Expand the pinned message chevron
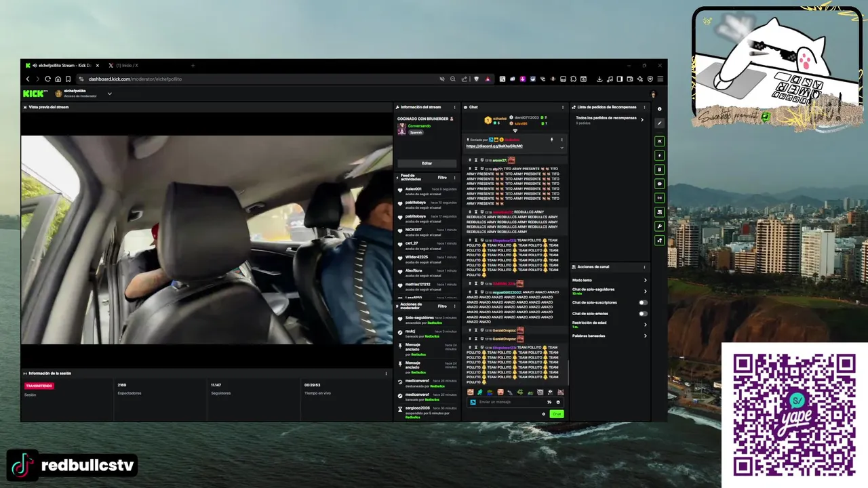The height and width of the screenshot is (488, 868). (561, 146)
